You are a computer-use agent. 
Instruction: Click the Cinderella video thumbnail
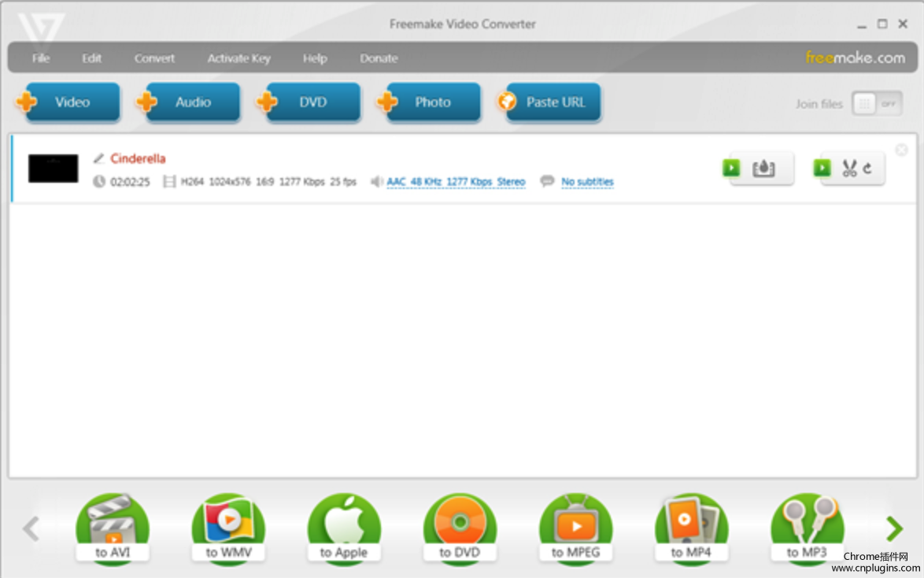point(53,168)
